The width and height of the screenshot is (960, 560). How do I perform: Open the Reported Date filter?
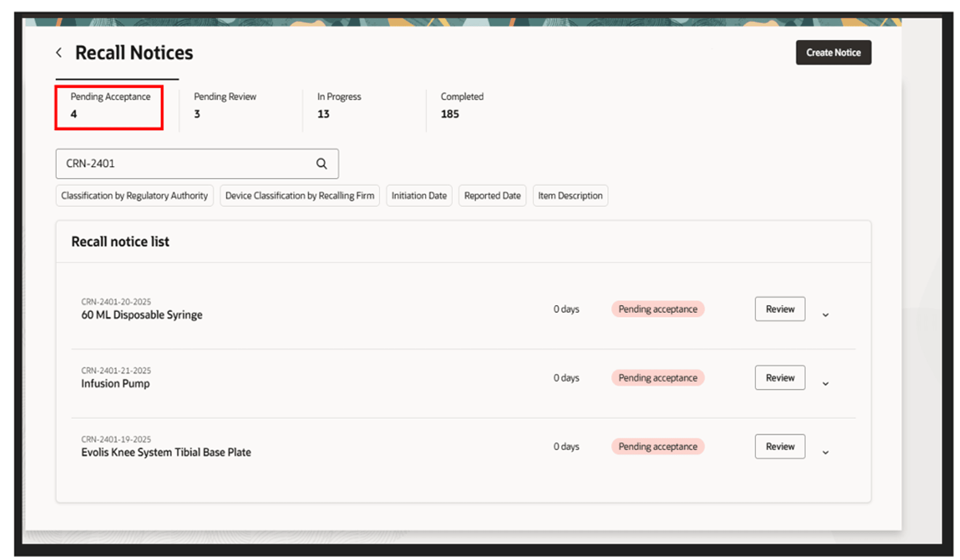pos(492,195)
